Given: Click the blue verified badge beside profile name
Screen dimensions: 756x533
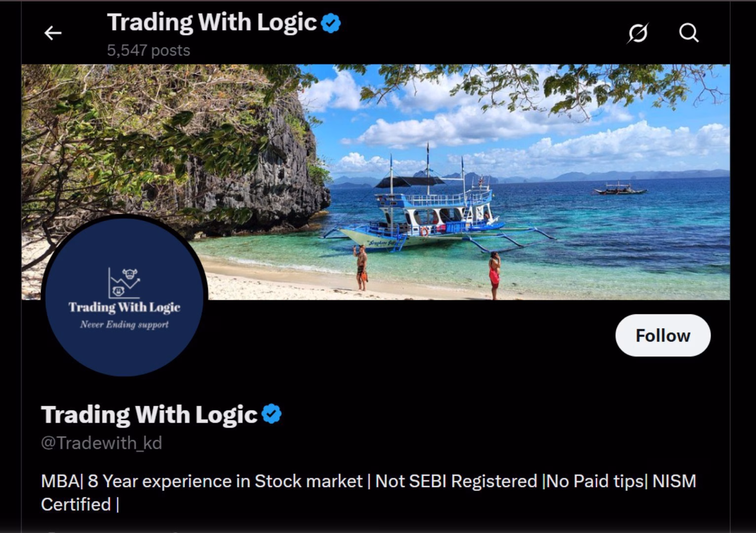Looking at the screenshot, I should click(x=271, y=414).
